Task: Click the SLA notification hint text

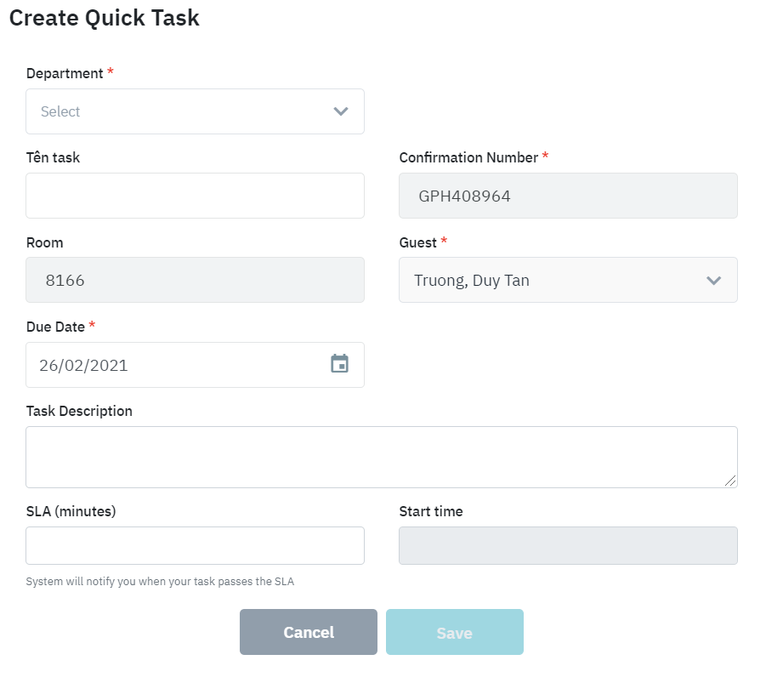Action: (x=160, y=582)
